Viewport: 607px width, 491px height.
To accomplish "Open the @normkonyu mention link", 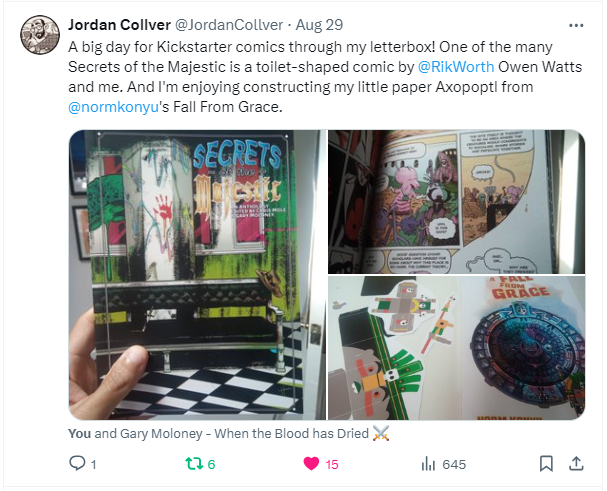I will [x=113, y=107].
